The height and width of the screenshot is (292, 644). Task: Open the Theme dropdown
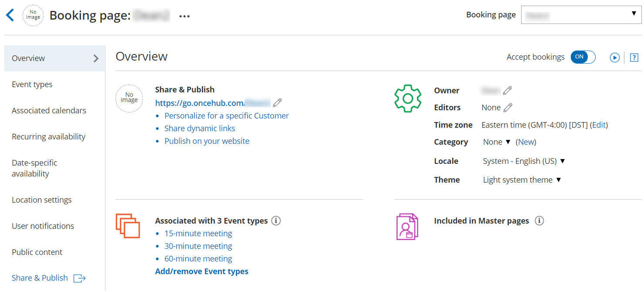(522, 180)
